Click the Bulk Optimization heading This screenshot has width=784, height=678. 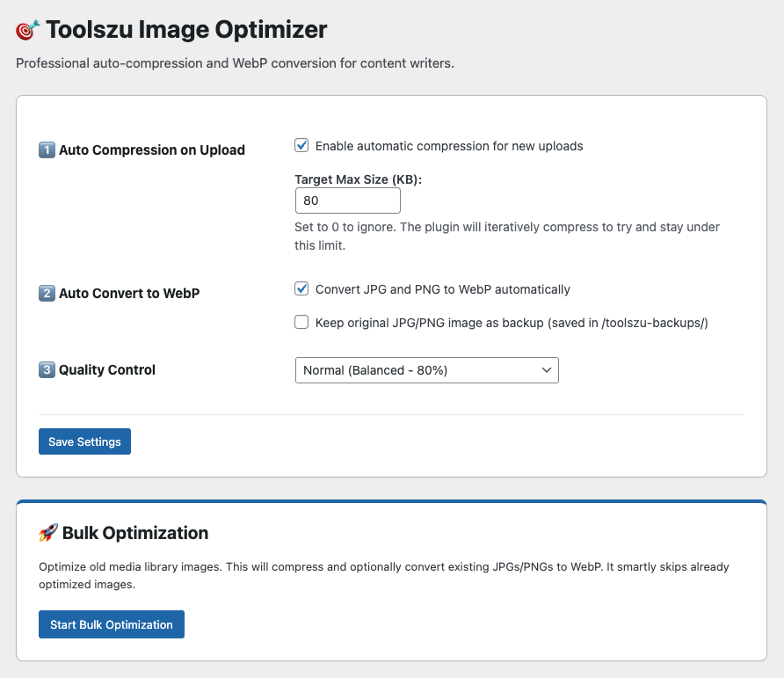pos(135,533)
